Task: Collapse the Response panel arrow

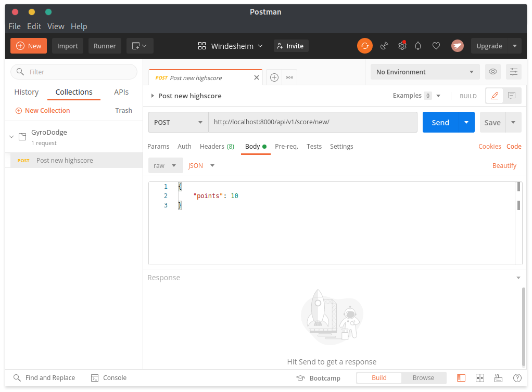Action: 518,278
